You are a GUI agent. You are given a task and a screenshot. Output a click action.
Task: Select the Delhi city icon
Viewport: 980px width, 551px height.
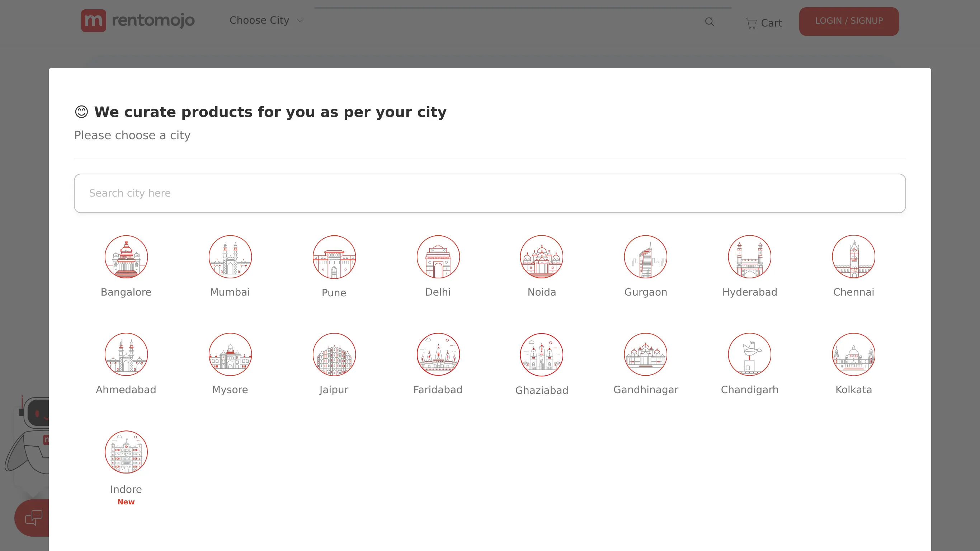(x=438, y=257)
